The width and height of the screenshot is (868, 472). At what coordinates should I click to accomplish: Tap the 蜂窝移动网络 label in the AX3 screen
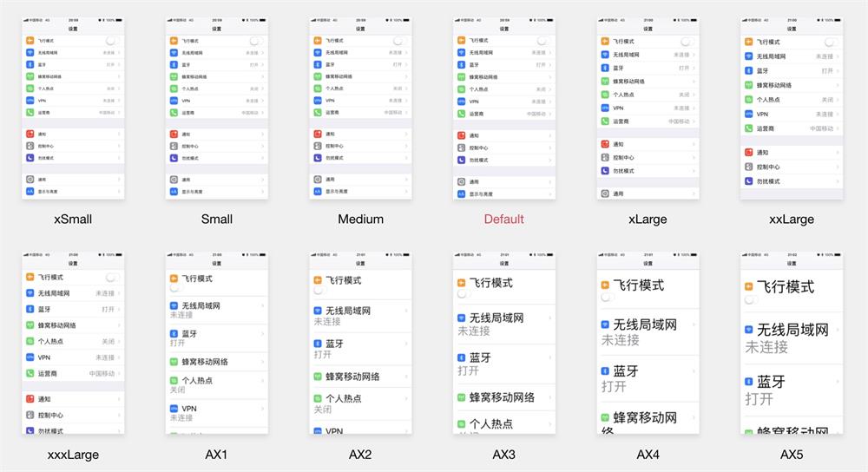tap(502, 397)
